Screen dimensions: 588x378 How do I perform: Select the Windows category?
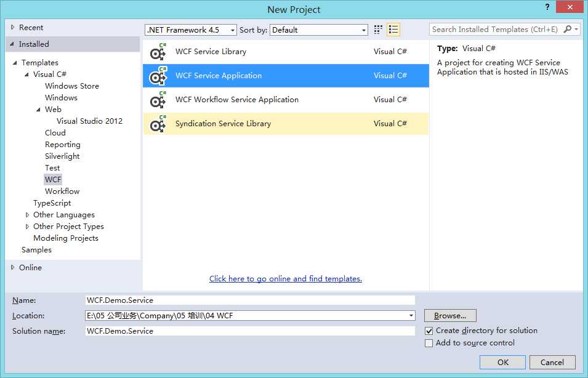(61, 97)
